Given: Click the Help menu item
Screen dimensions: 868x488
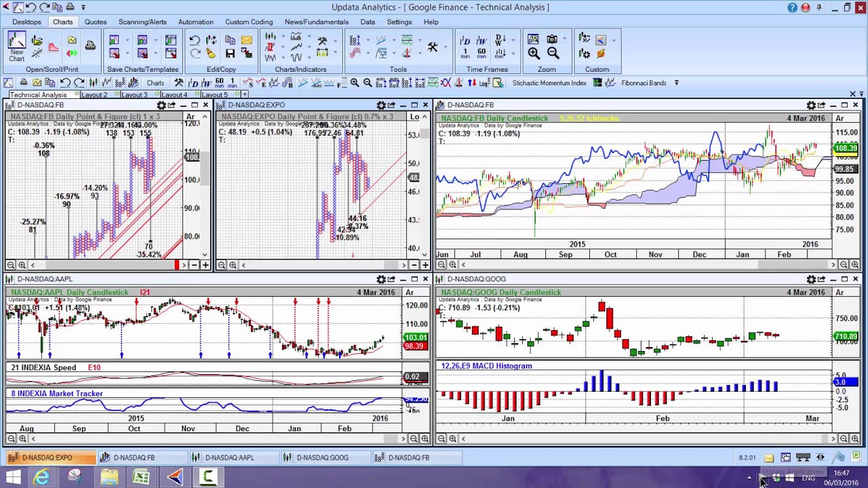Looking at the screenshot, I should 431,22.
